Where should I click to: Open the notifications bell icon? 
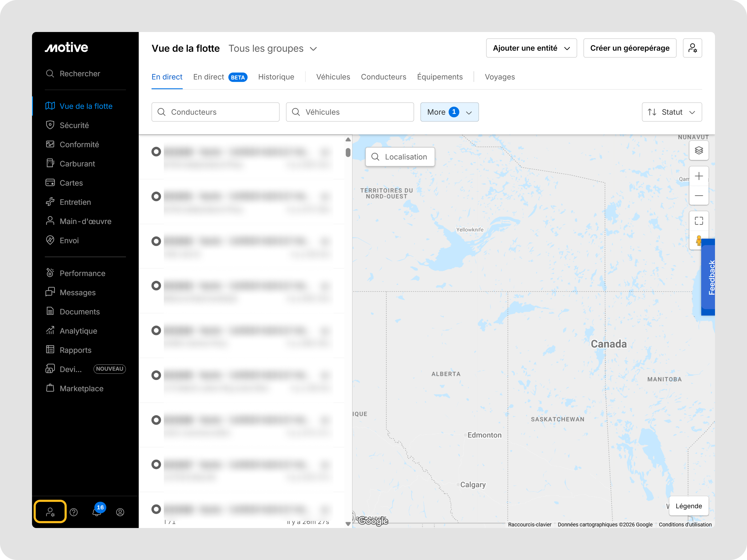[x=97, y=512]
